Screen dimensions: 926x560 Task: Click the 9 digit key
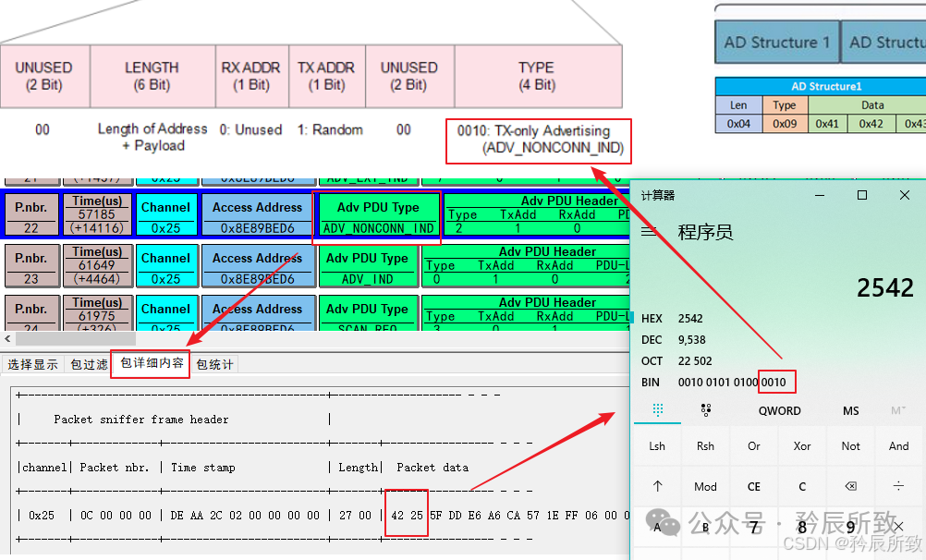click(850, 527)
